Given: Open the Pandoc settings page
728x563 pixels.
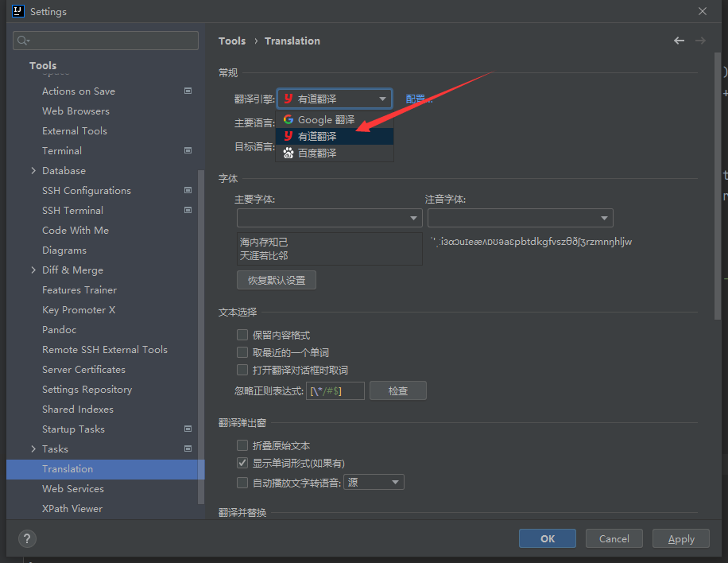Looking at the screenshot, I should pyautogui.click(x=59, y=330).
